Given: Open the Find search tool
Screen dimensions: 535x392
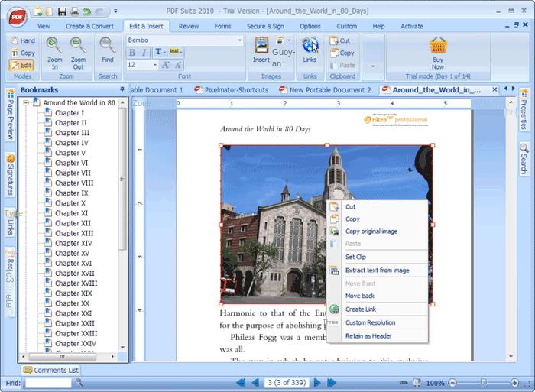Looking at the screenshot, I should click(x=108, y=50).
